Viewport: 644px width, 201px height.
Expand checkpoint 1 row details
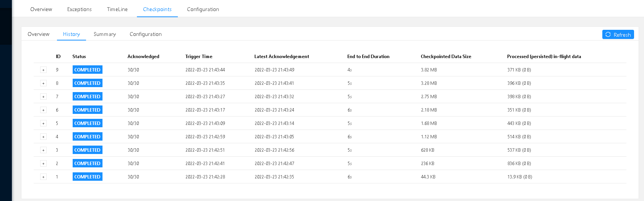[x=43, y=177]
